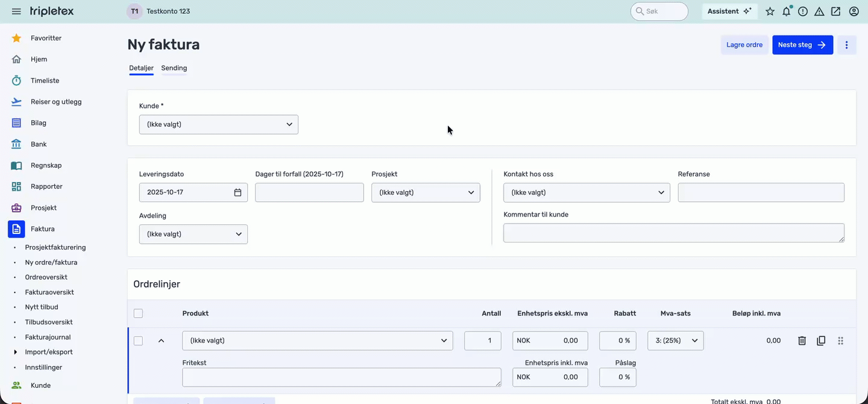Open the Kunde dropdown
868x404 pixels.
(x=218, y=125)
